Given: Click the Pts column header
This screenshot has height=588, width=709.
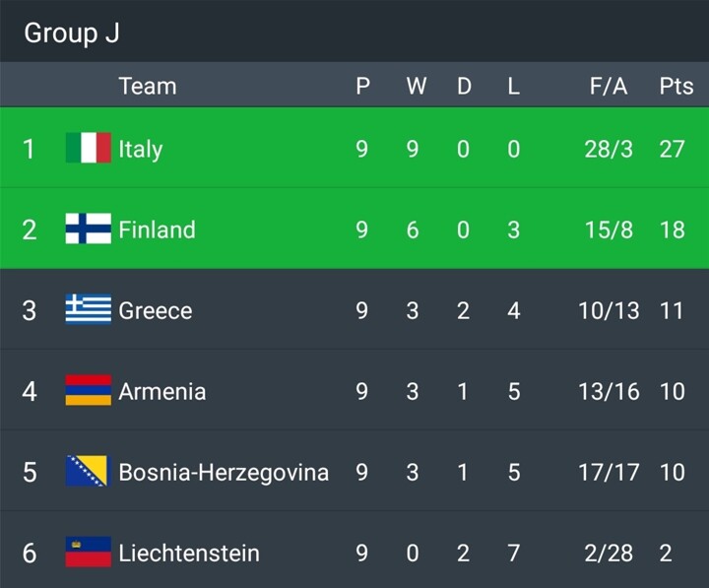Looking at the screenshot, I should [676, 87].
